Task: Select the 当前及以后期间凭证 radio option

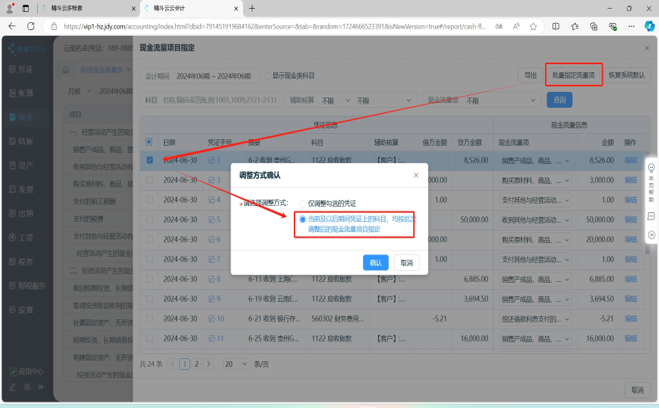Action: coord(303,219)
